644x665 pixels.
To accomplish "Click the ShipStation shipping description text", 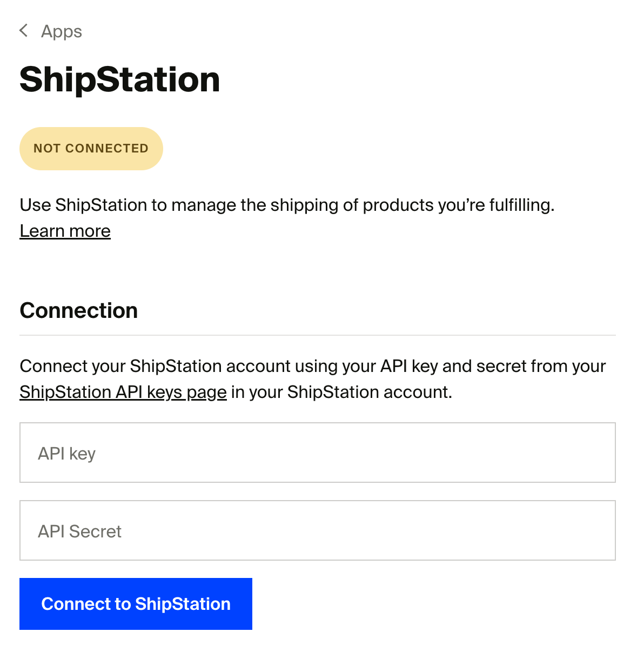I will coord(287,205).
